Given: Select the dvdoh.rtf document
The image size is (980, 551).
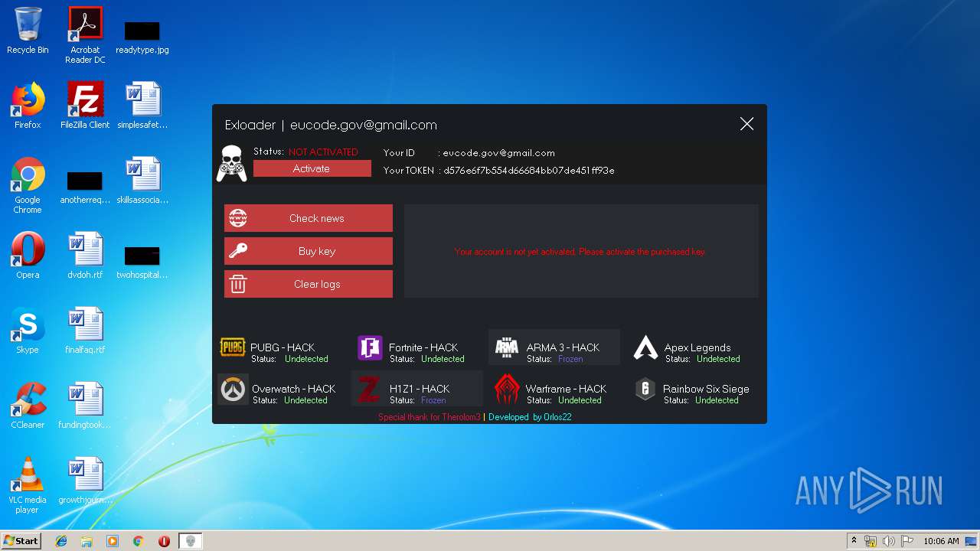Looking at the screenshot, I should click(x=85, y=255).
